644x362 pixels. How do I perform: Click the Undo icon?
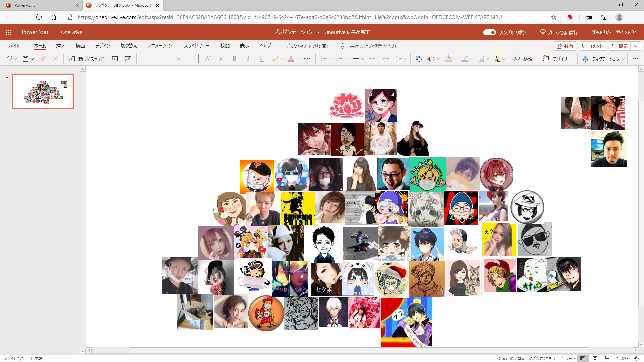(9, 59)
